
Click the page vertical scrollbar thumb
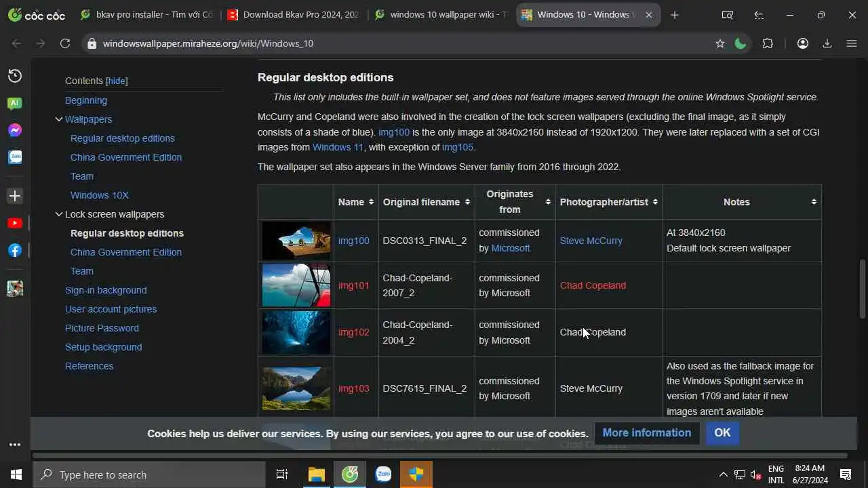(863, 289)
